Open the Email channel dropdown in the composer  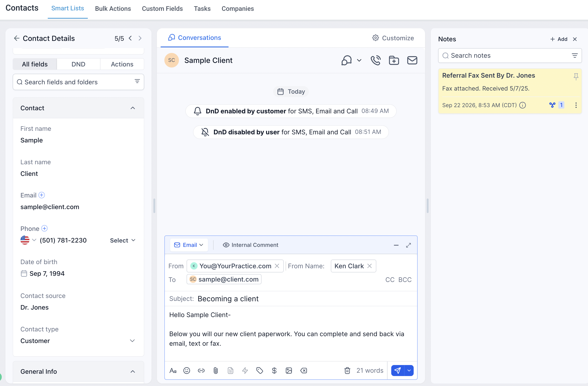pyautogui.click(x=189, y=245)
